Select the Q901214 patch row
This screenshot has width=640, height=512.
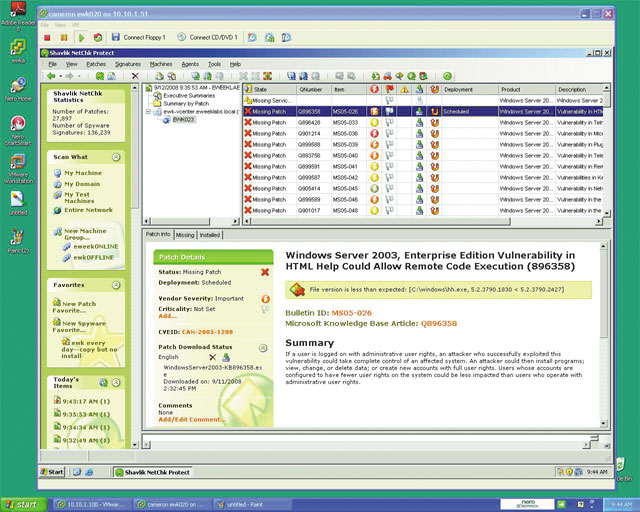[x=423, y=134]
